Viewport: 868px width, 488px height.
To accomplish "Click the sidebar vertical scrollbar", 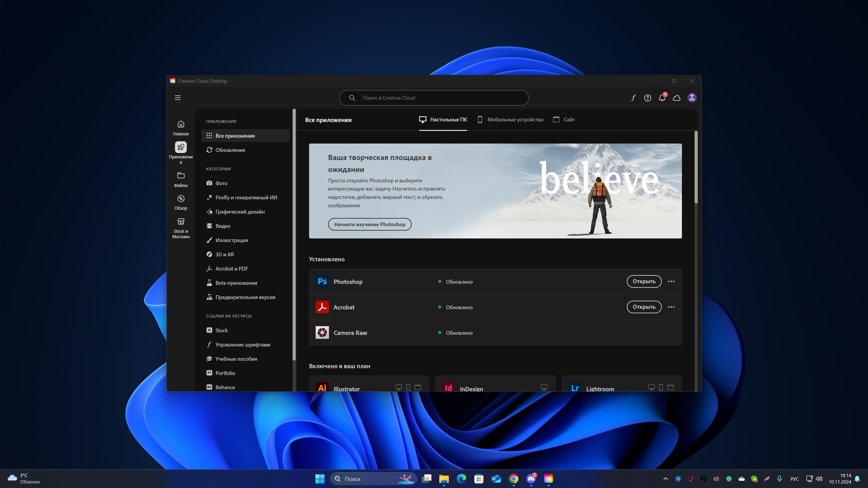I will point(294,235).
